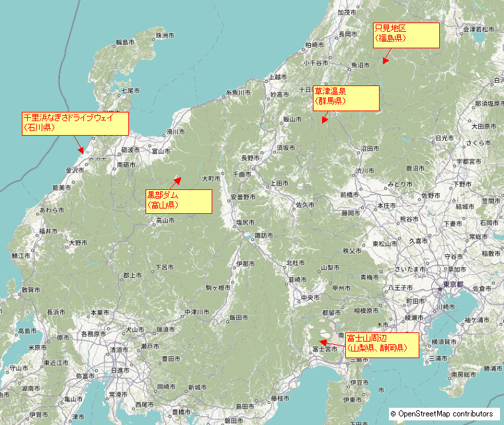
Task: Select the red arrow near 千里浜 coast
Action: [80, 149]
